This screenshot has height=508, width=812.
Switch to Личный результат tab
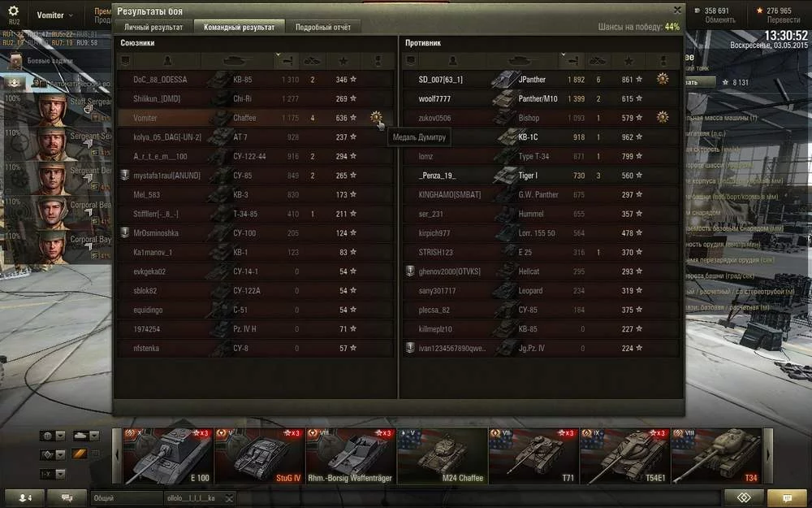coord(153,27)
